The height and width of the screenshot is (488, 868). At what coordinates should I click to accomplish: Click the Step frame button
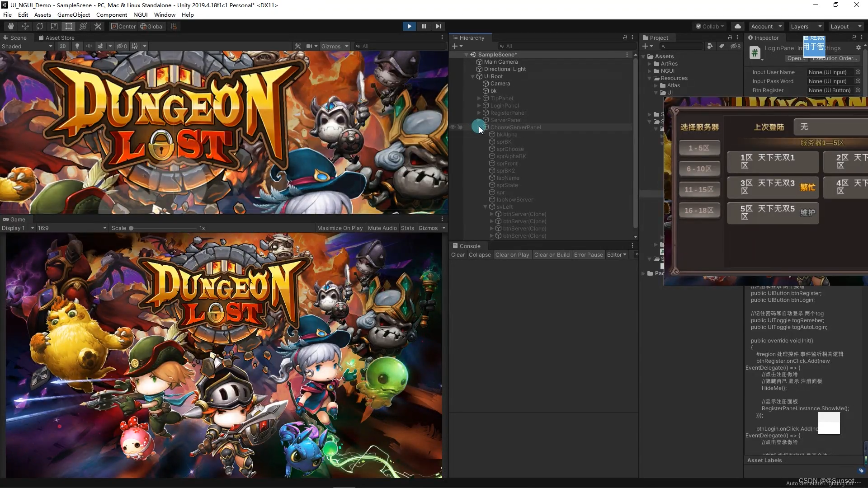[438, 26]
